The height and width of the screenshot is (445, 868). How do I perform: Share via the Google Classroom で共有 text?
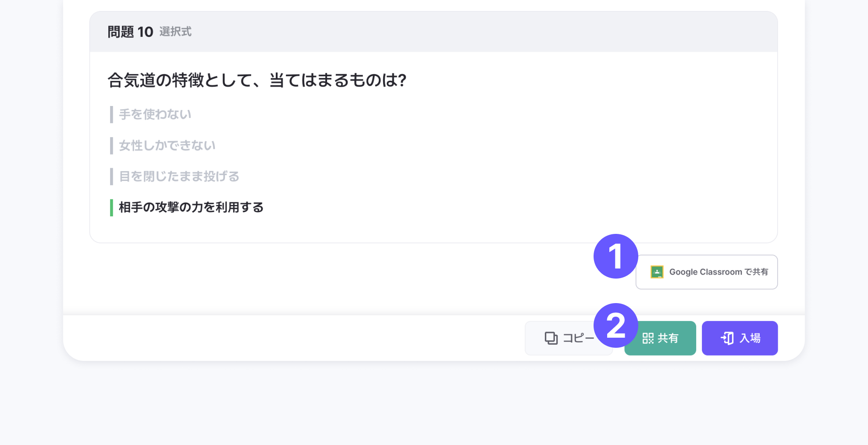pyautogui.click(x=719, y=272)
